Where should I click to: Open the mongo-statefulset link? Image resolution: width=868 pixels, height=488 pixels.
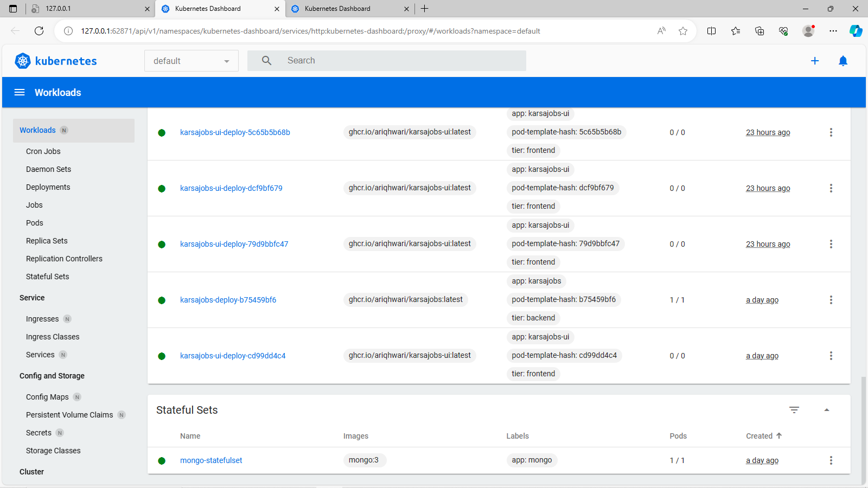pyautogui.click(x=211, y=460)
